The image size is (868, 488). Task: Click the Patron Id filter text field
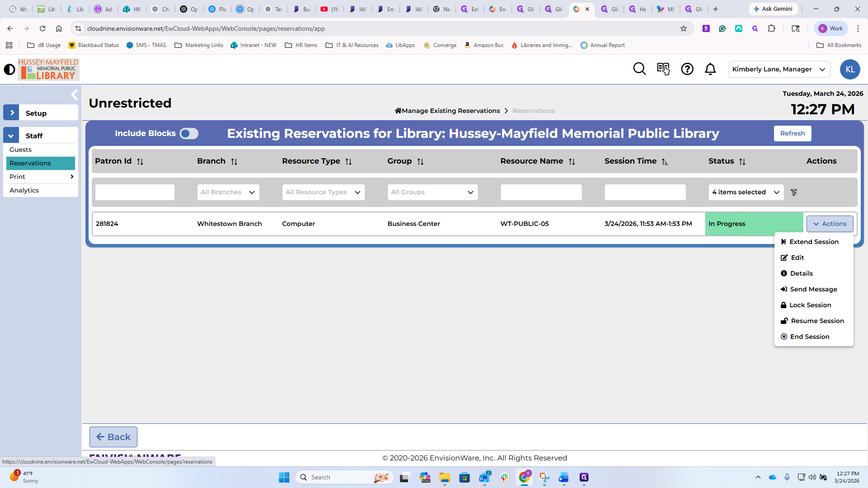[135, 192]
